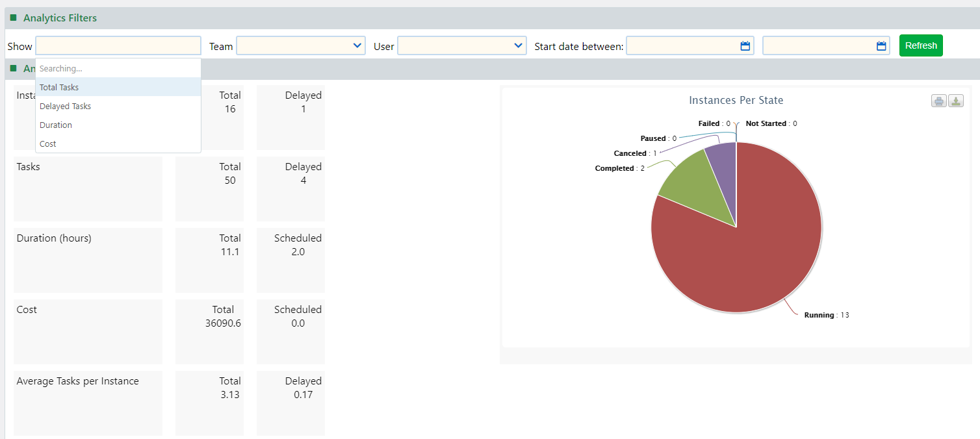Click the first start date input field

coord(682,45)
